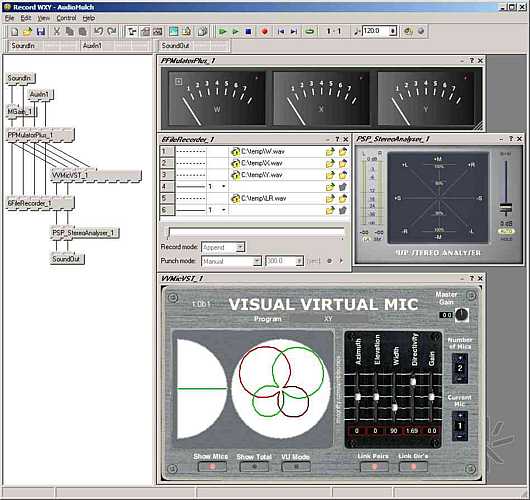Screen dimensions: 530x500
Task: Click the recorder position slider bar
Action: (256, 233)
